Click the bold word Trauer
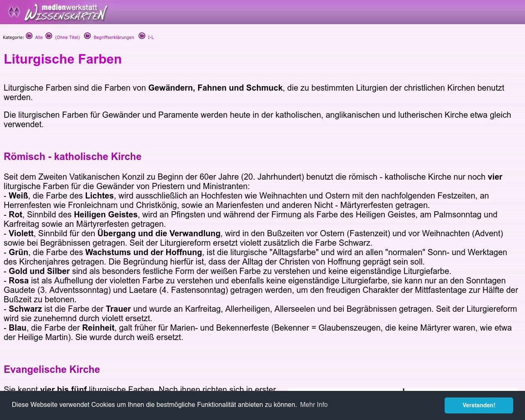This screenshot has width=525, height=420. click(x=118, y=309)
